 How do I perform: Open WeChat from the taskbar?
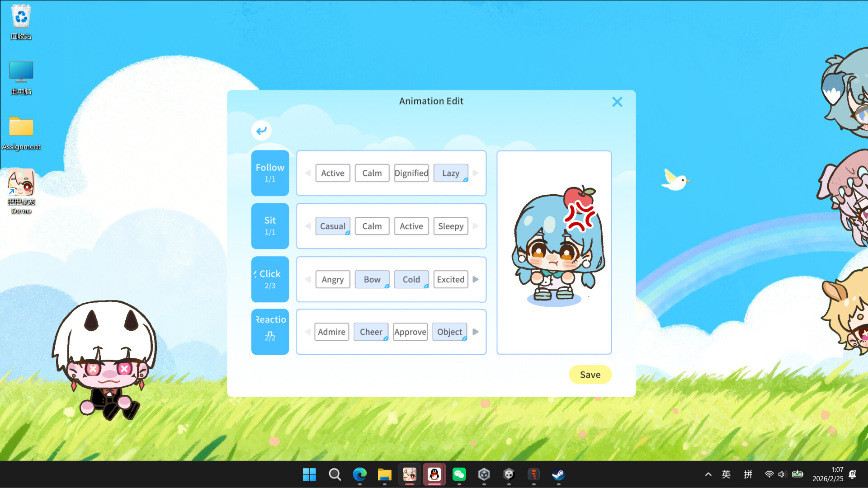coord(459,474)
